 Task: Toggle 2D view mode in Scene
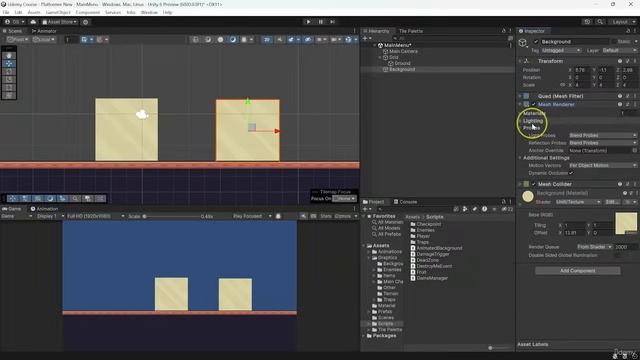pos(267,40)
